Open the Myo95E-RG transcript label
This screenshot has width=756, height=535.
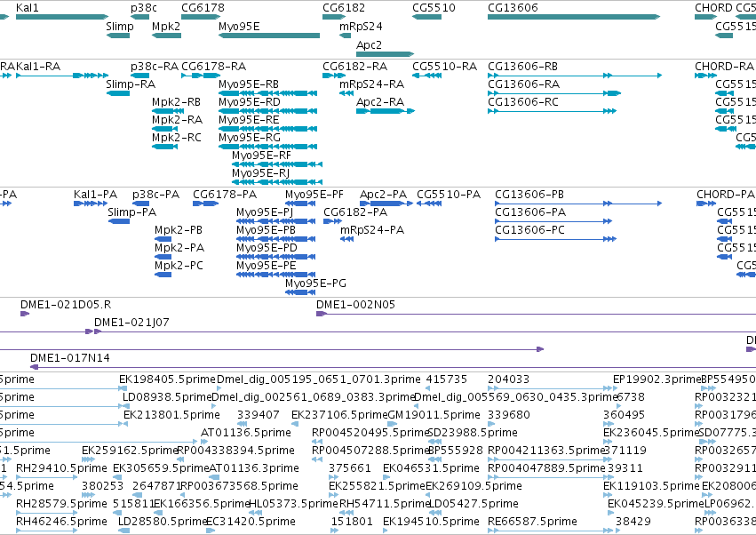pos(250,138)
